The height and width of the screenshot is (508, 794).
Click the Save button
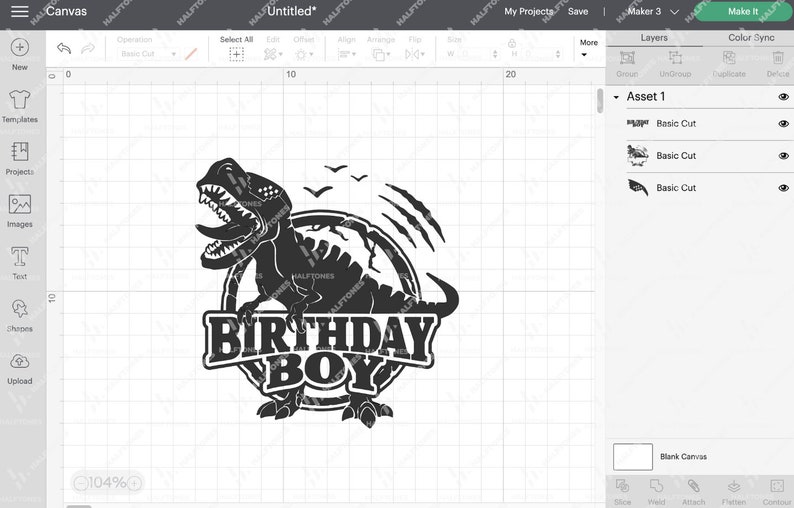(578, 11)
